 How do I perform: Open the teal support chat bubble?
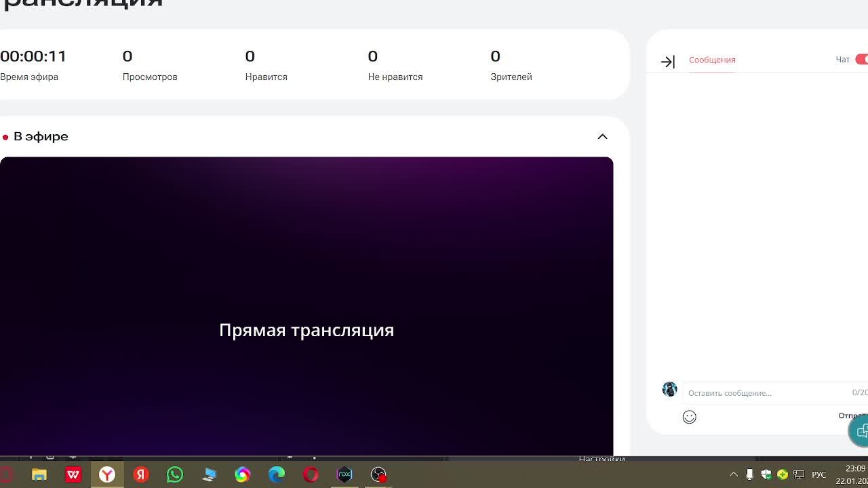(x=860, y=431)
